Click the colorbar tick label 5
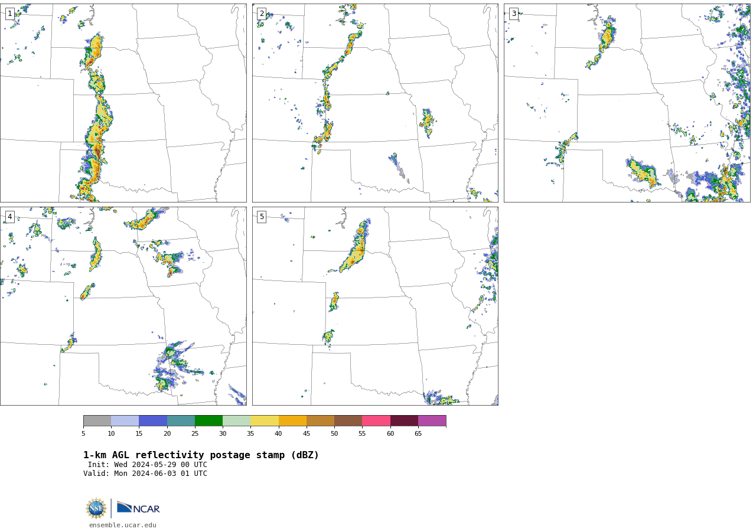756x532 pixels. pyautogui.click(x=83, y=434)
